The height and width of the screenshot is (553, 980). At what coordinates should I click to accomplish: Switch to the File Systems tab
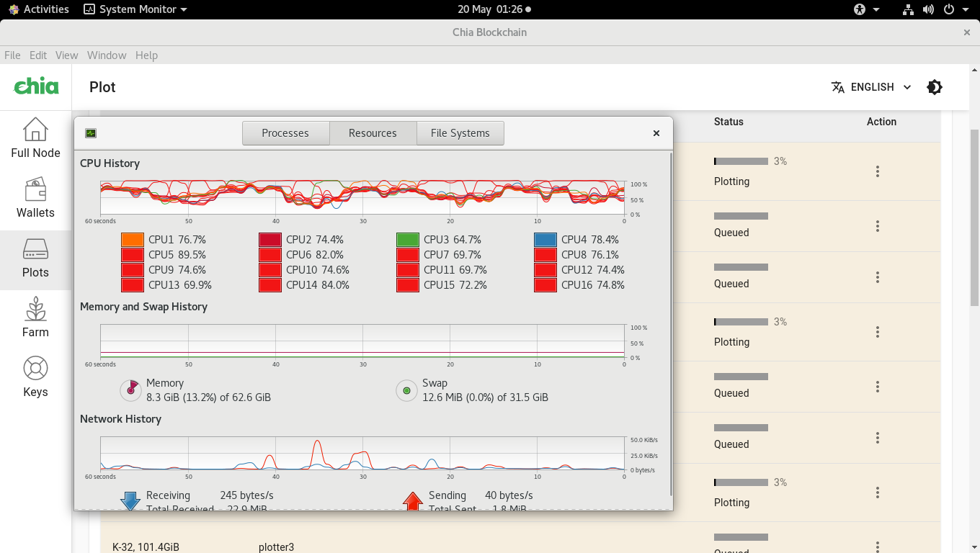[460, 133]
